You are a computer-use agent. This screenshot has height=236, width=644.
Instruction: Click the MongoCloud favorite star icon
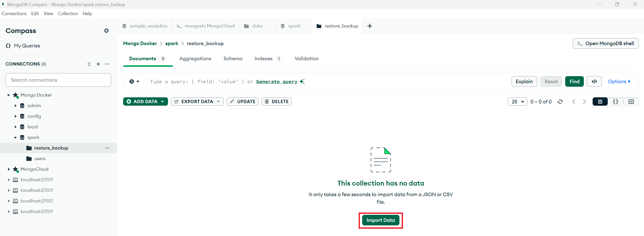[x=16, y=169]
